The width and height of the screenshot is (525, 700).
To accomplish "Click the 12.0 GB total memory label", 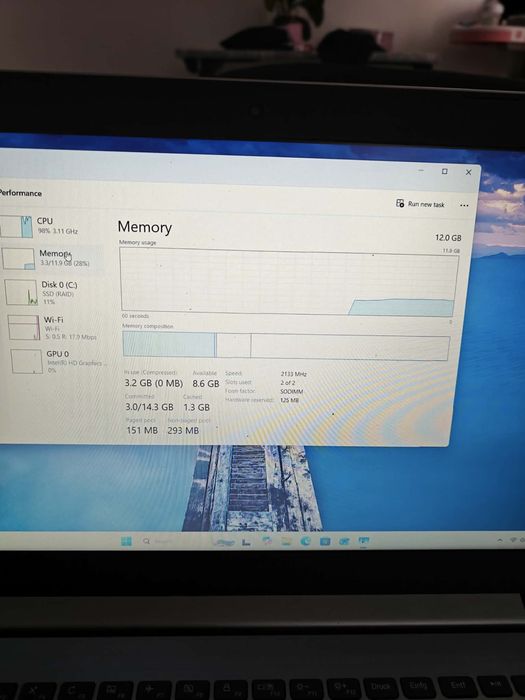I will (448, 238).
